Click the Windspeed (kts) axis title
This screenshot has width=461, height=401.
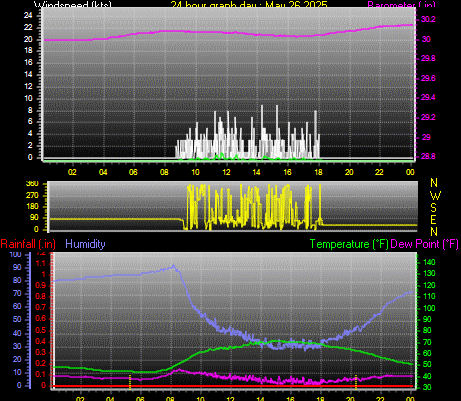[x=73, y=4]
